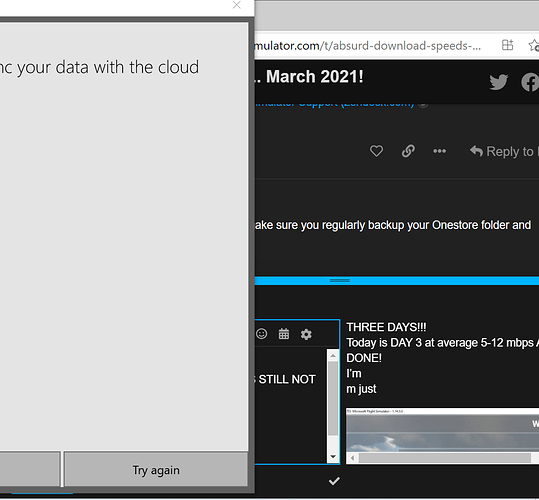539x500 pixels.
Task: Click 'THREE DAYS!!!' preview text
Action: [x=386, y=327]
